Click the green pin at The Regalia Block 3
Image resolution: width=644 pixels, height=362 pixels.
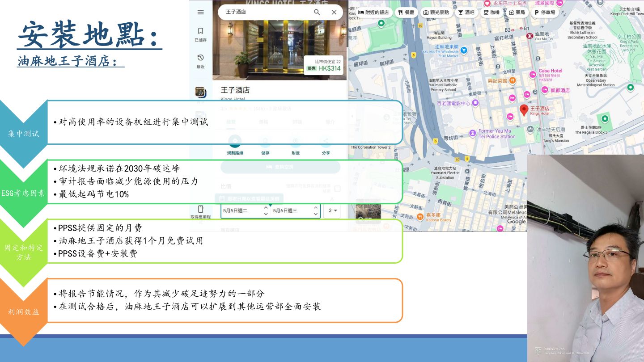click(605, 119)
